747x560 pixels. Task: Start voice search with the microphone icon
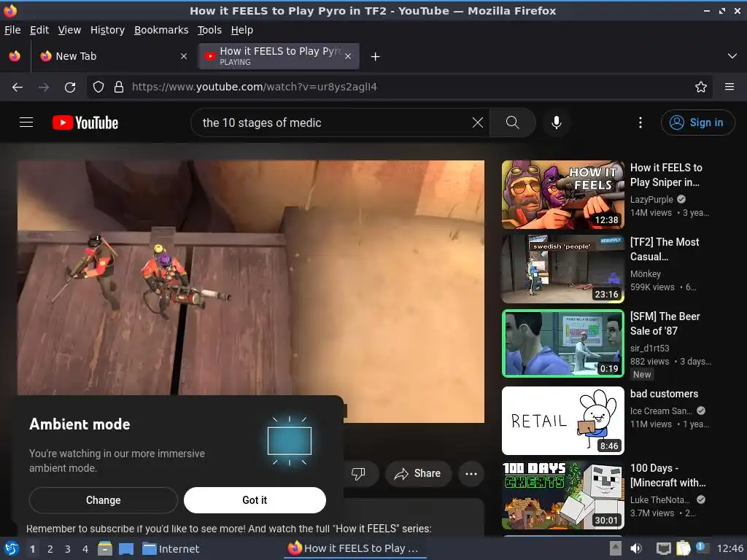click(x=556, y=122)
